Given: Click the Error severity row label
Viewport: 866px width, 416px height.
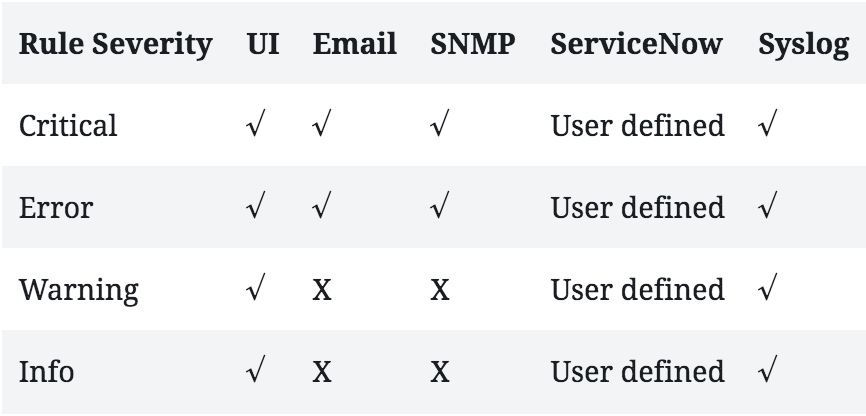Looking at the screenshot, I should click(x=56, y=208).
